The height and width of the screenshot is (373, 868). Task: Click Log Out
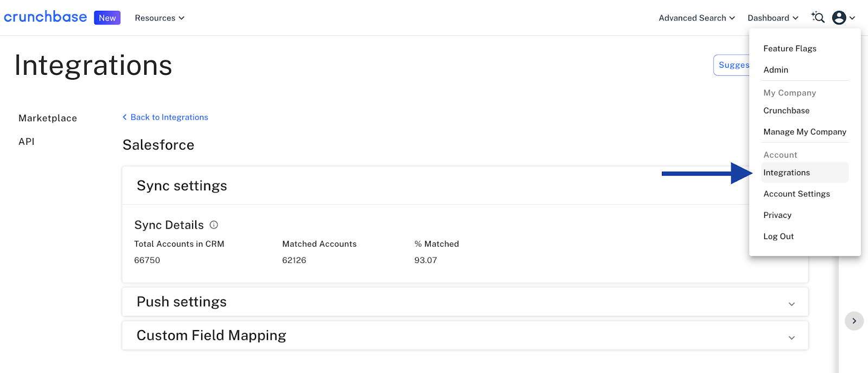point(778,236)
